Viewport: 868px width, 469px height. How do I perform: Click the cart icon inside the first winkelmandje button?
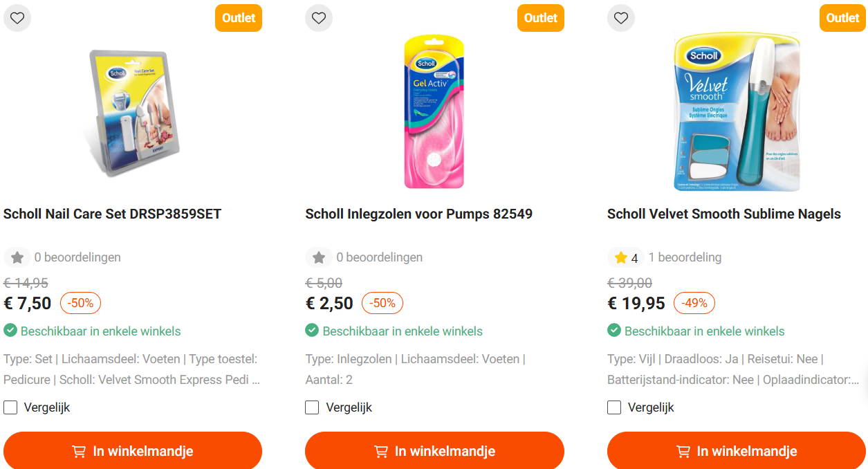tap(80, 450)
